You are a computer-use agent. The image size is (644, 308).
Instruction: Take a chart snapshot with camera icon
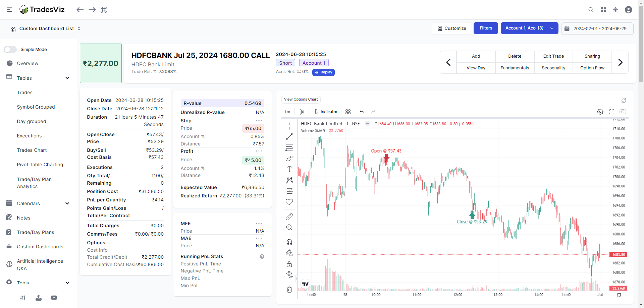point(623,112)
